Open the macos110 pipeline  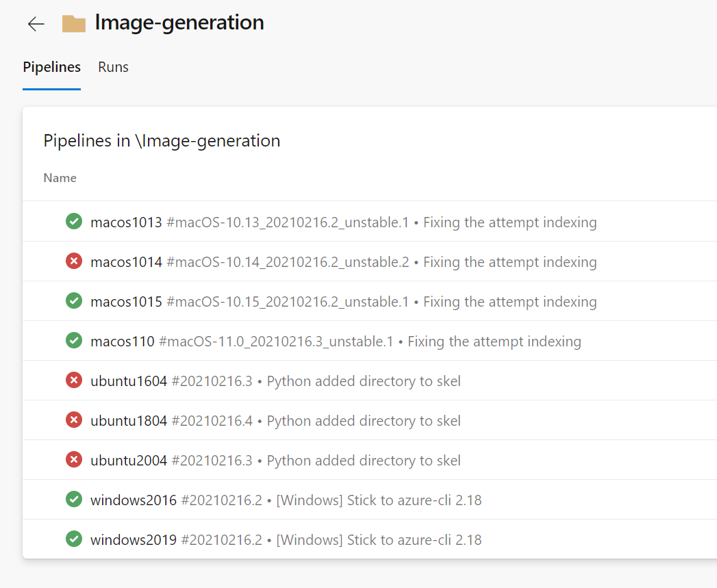[123, 342]
